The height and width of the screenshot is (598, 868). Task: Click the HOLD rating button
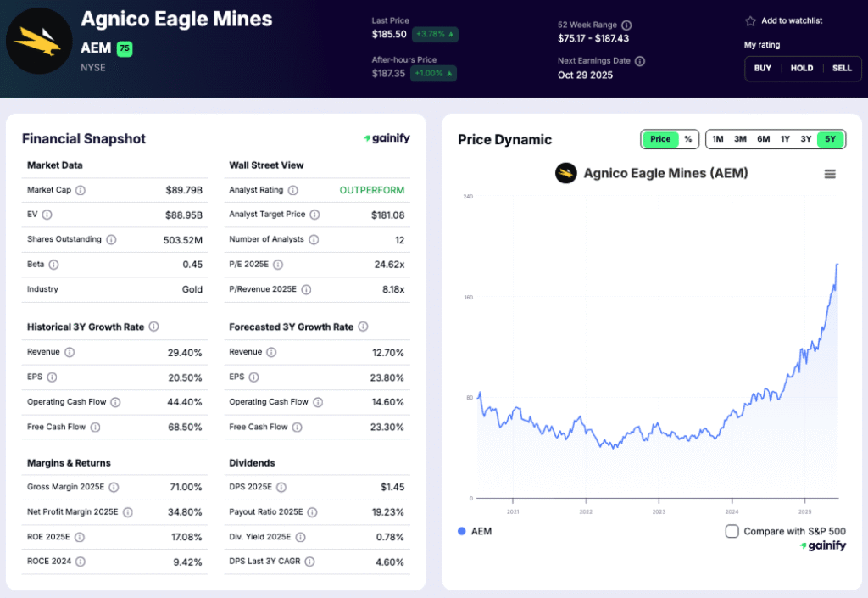pyautogui.click(x=801, y=68)
